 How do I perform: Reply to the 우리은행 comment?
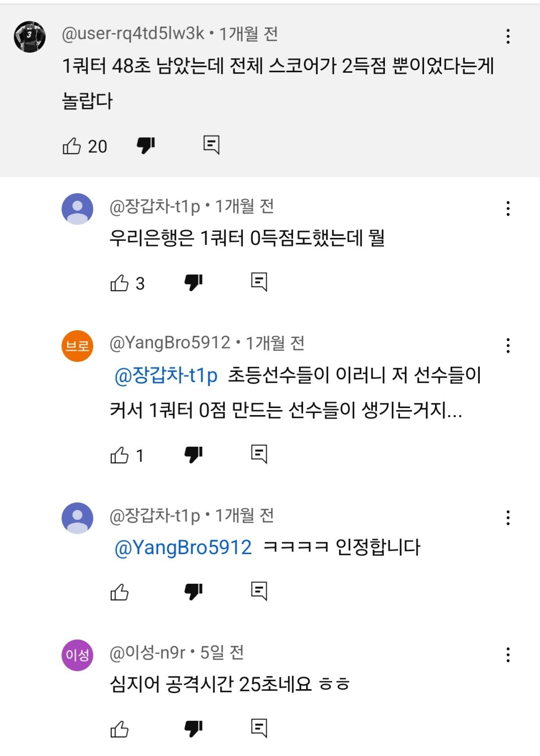[259, 282]
